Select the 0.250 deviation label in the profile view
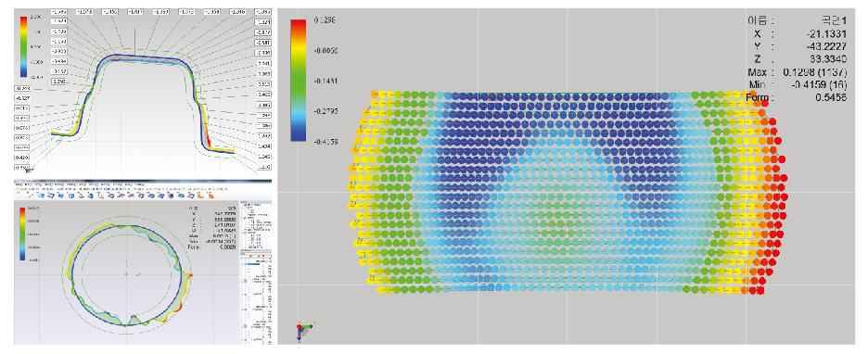This screenshot has width=868, height=354. click(x=58, y=82)
